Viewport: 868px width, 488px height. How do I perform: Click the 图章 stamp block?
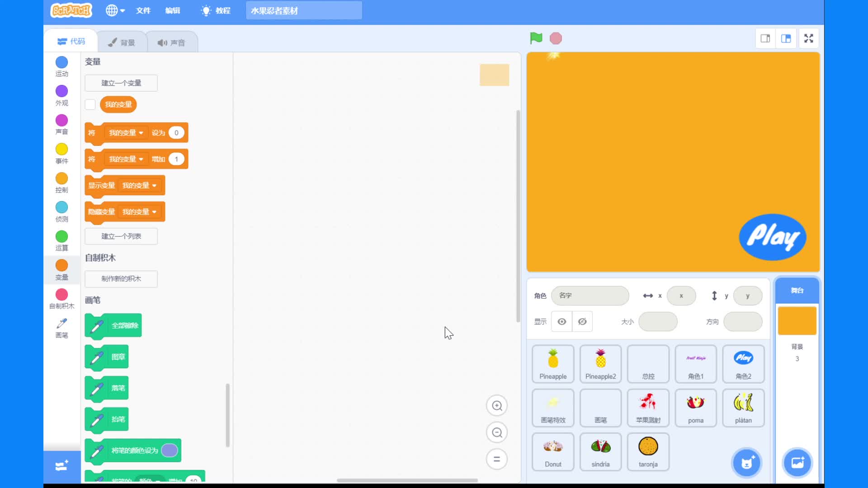tap(107, 357)
